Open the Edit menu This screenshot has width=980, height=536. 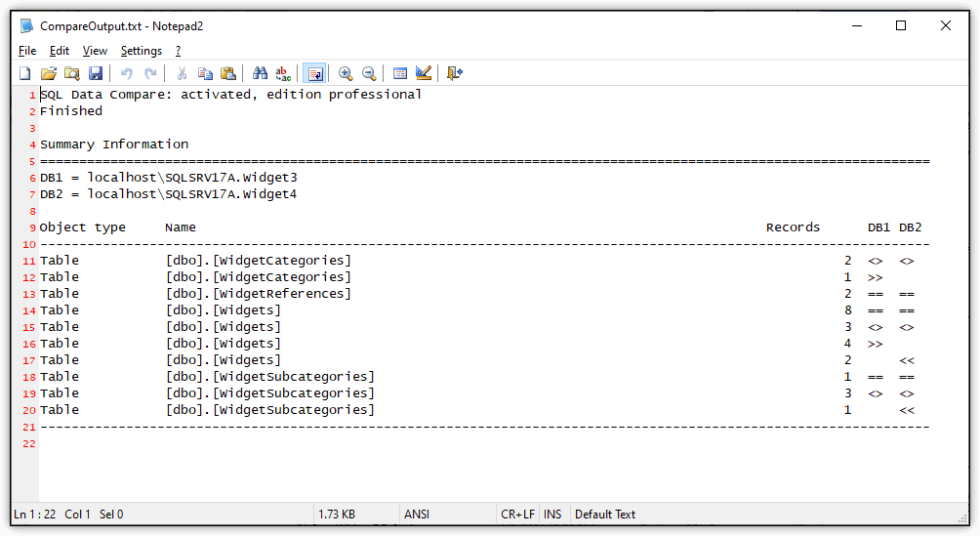[x=60, y=51]
